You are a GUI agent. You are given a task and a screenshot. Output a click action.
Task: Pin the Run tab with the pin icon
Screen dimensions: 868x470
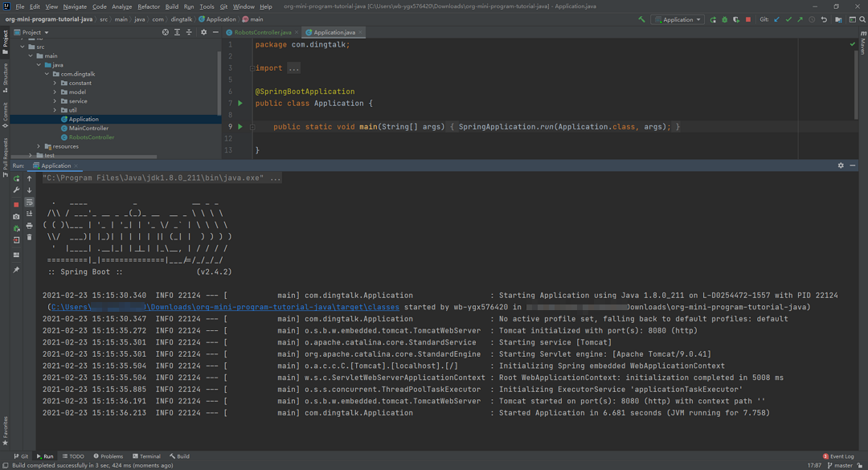[x=16, y=270]
